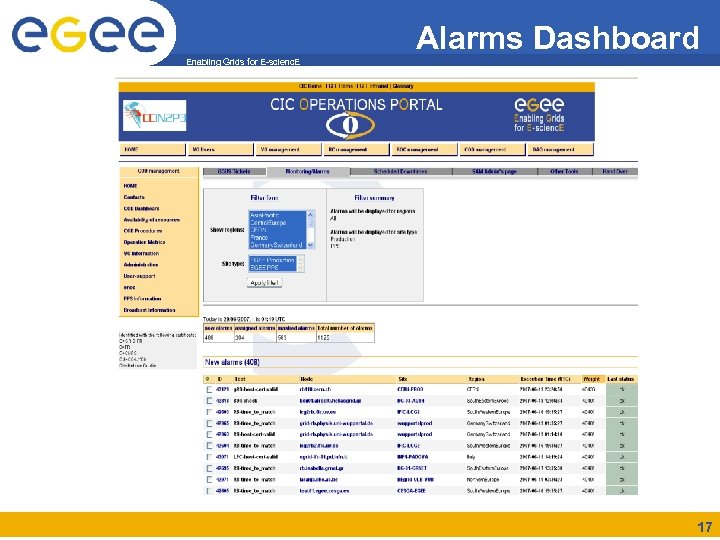Click the CESGA-EGEE site link
The width and height of the screenshot is (720, 540).
[x=411, y=491]
